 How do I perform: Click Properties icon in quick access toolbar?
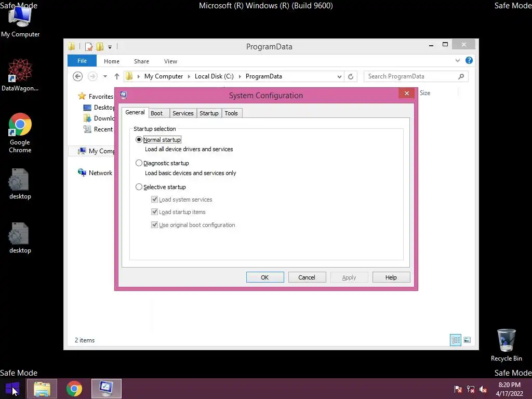coord(89,46)
